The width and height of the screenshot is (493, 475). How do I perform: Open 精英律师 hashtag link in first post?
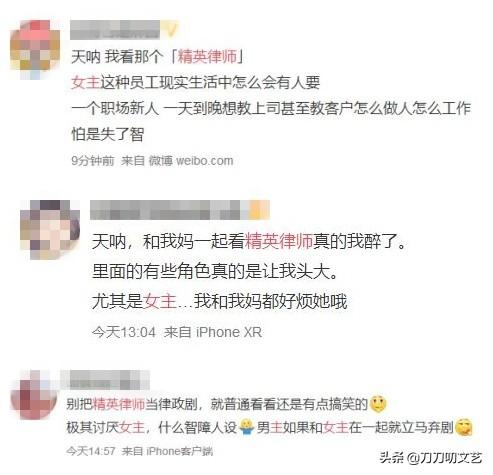pos(207,57)
